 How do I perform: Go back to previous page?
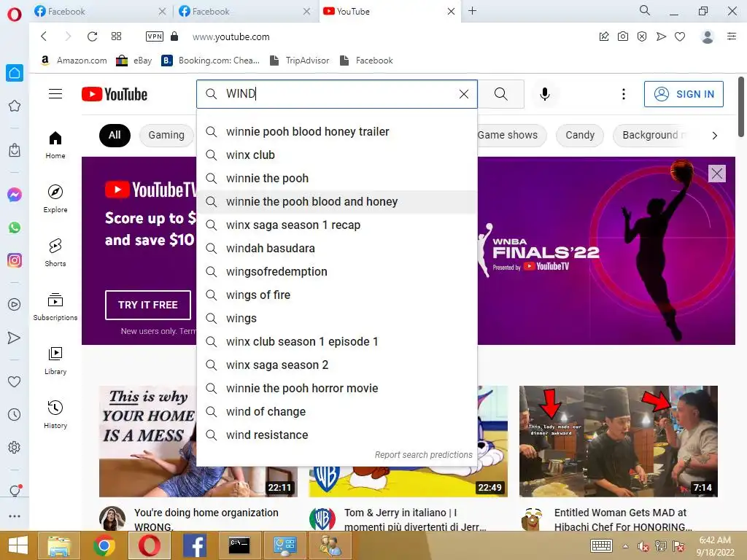pos(44,36)
